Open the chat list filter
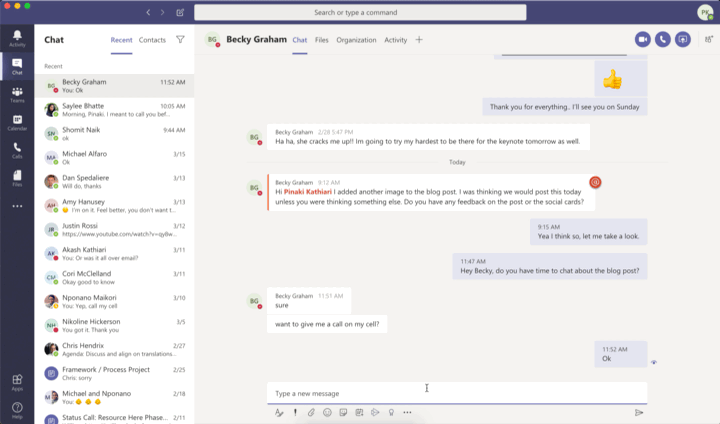Screen dimensions: 720x424 coord(180,40)
